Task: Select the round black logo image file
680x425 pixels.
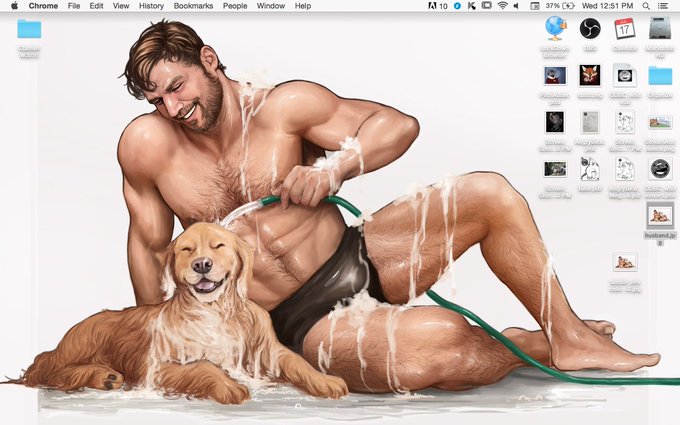Action: [660, 169]
